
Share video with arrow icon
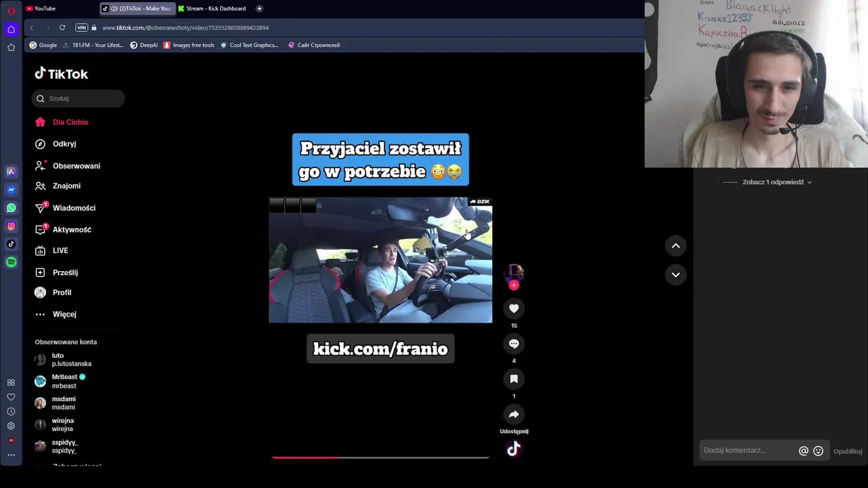(514, 414)
